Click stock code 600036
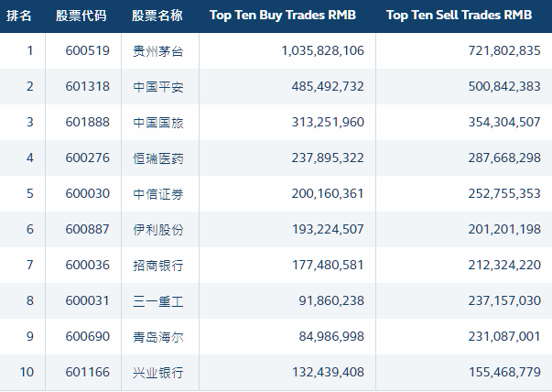Screen dimensions: 552x392 [x=88, y=265]
